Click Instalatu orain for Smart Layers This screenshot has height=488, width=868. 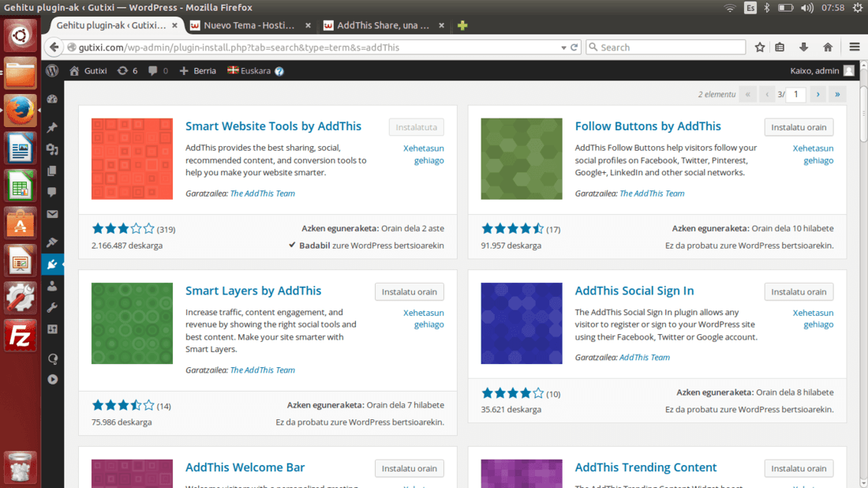409,291
